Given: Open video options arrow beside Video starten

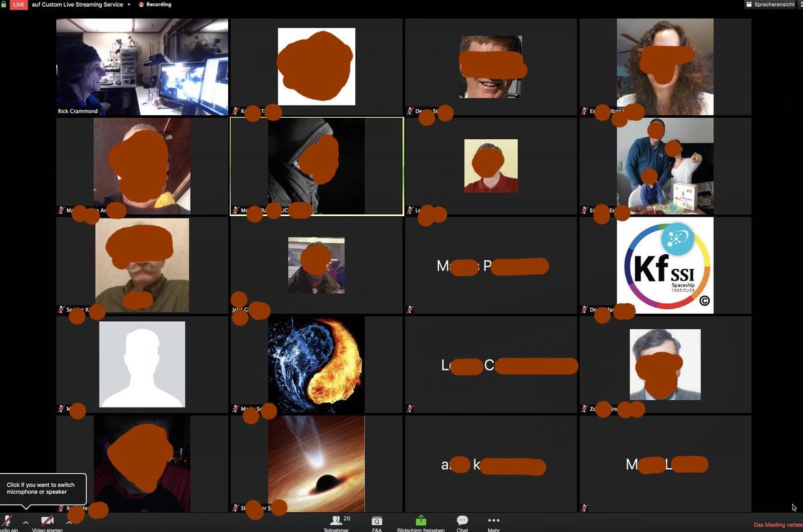Looking at the screenshot, I should click(x=69, y=521).
